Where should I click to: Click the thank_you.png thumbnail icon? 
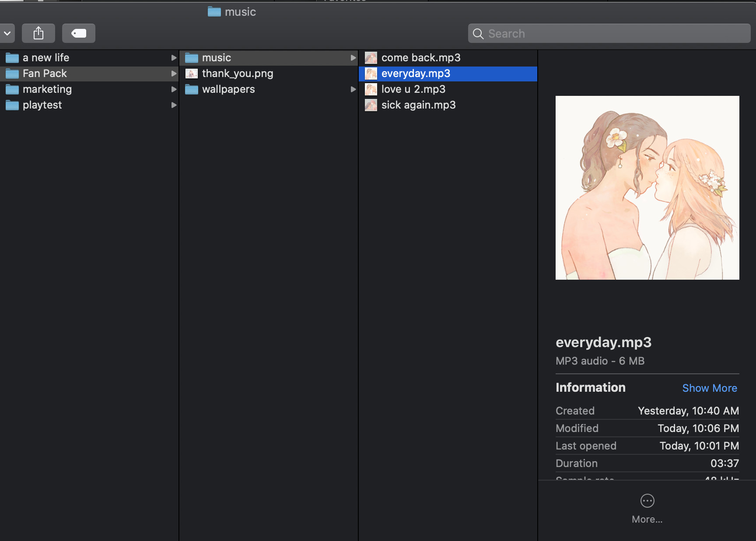pyautogui.click(x=191, y=74)
